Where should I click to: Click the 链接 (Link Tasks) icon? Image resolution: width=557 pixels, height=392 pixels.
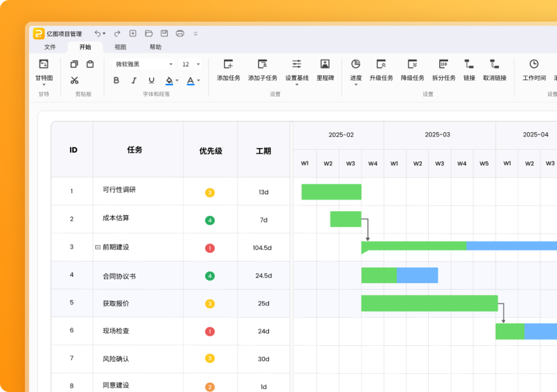[x=469, y=64]
